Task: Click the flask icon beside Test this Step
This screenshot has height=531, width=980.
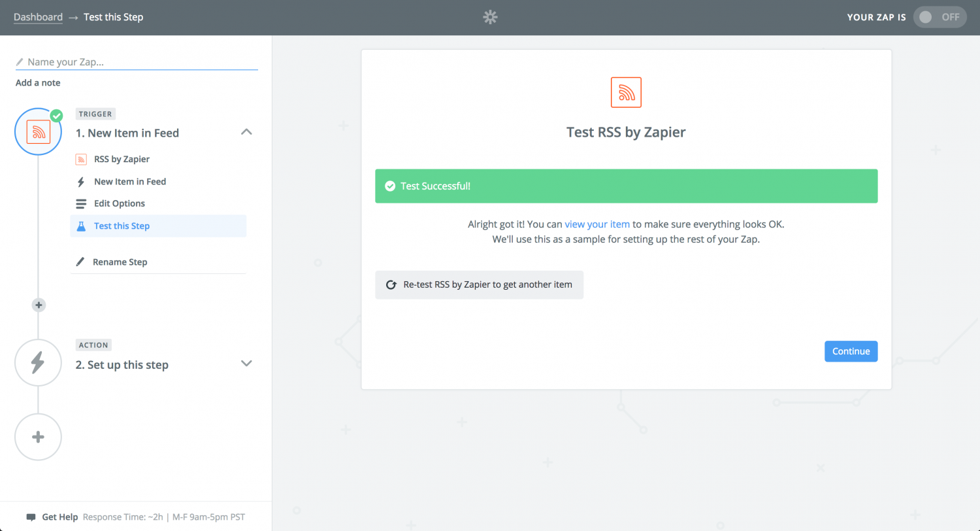Action: pyautogui.click(x=81, y=226)
